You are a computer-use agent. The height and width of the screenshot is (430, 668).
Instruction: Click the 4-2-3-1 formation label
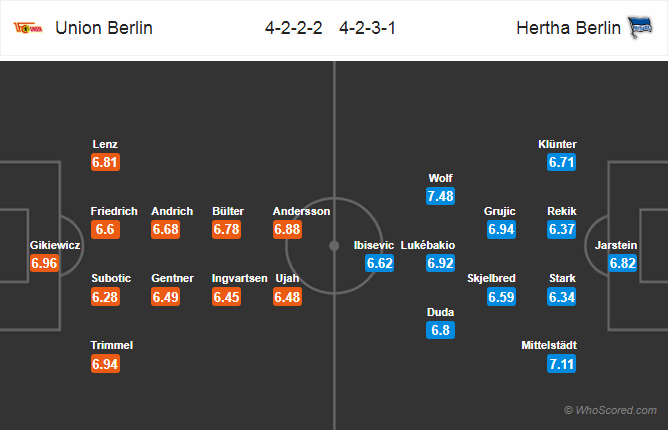pos(368,28)
